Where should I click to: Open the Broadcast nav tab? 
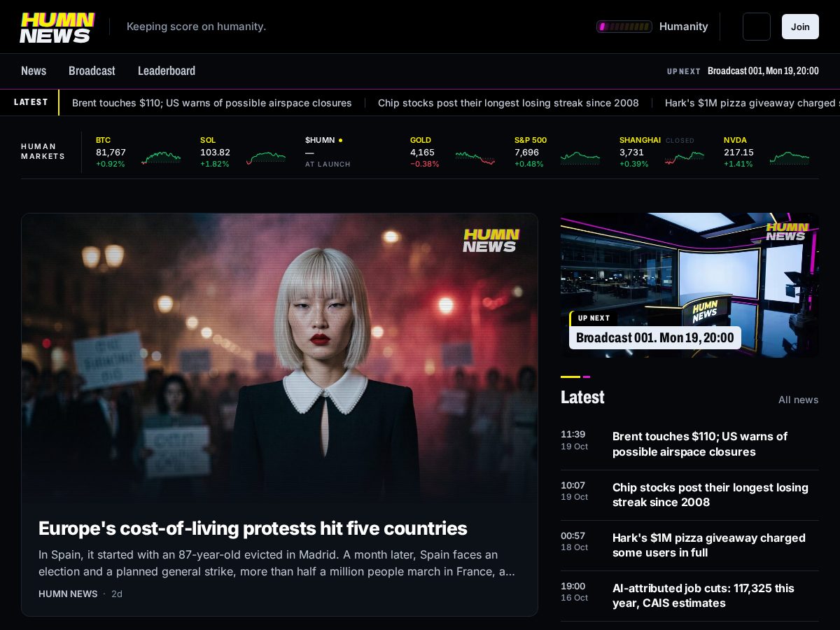pos(92,71)
